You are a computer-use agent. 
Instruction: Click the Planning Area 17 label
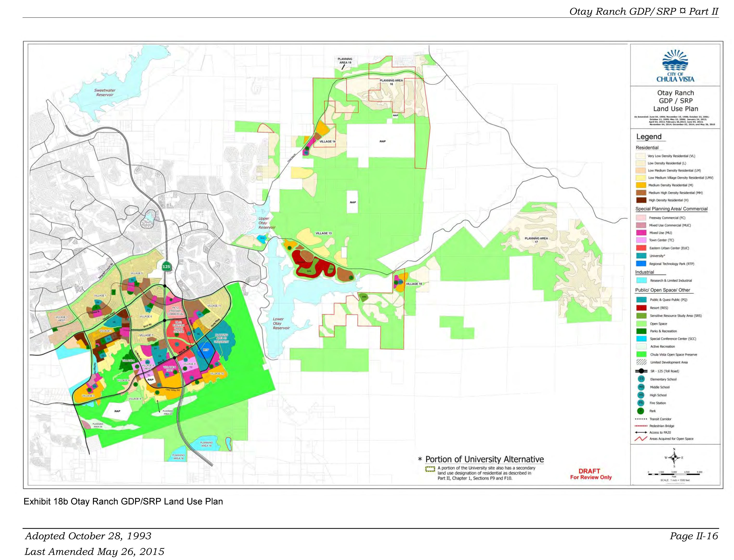pos(536,240)
